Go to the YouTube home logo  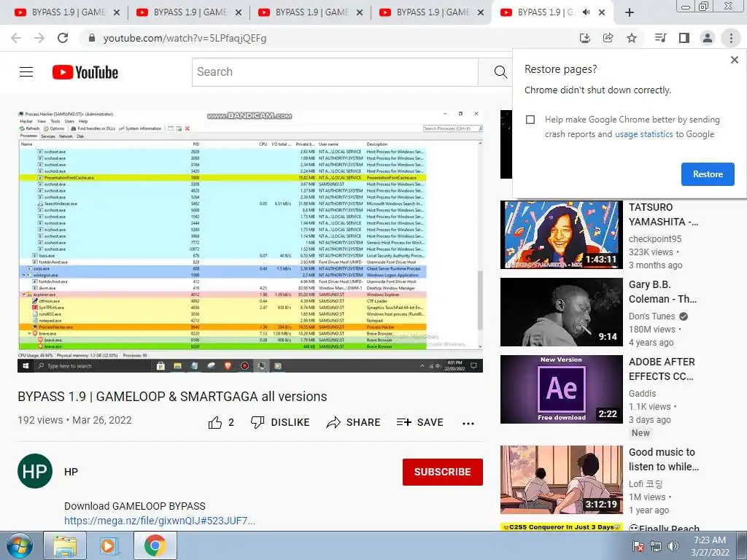tap(85, 72)
